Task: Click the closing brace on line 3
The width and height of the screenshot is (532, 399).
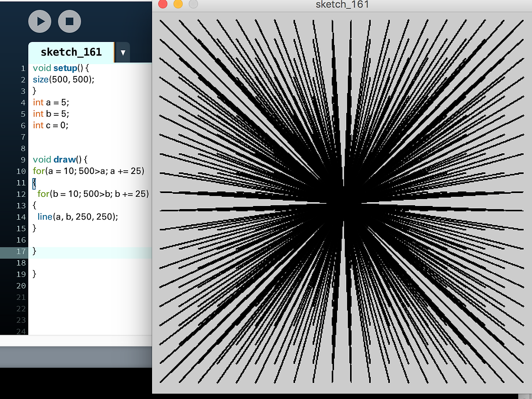Action: pos(34,91)
